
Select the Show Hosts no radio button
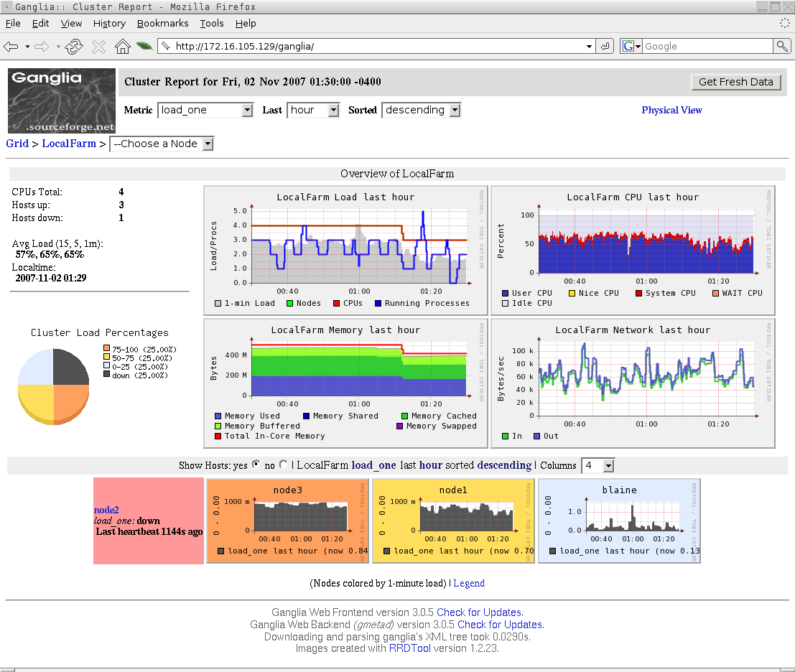[x=283, y=464]
